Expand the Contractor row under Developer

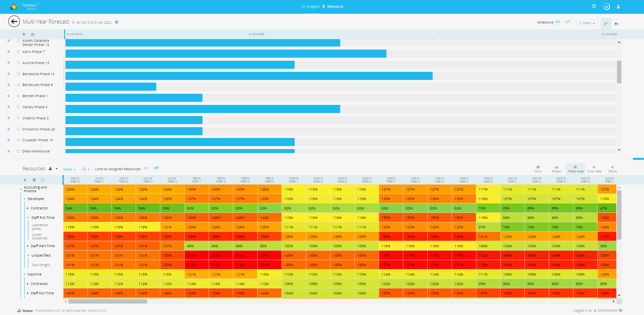point(28,208)
